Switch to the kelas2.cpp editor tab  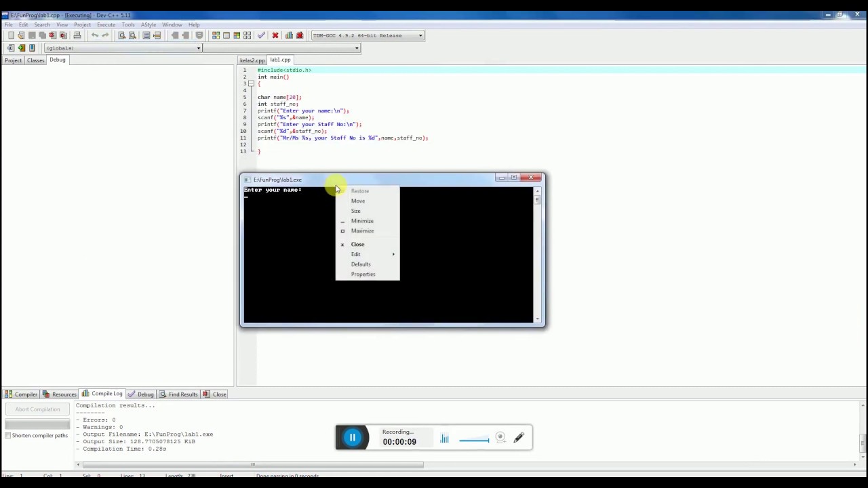tap(252, 60)
